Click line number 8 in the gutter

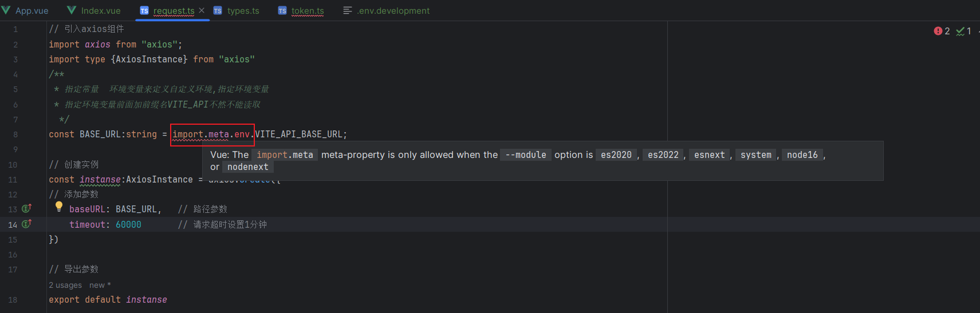pyautogui.click(x=15, y=134)
